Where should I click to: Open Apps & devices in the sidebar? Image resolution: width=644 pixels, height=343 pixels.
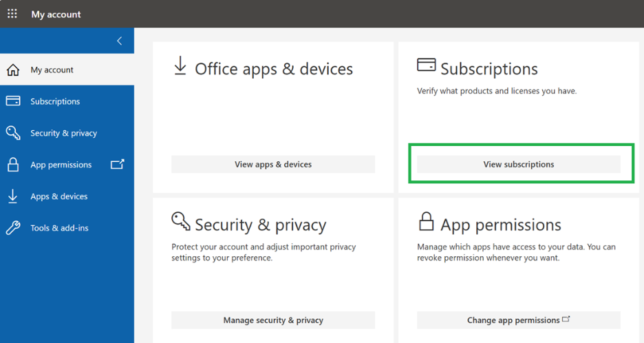(67, 196)
